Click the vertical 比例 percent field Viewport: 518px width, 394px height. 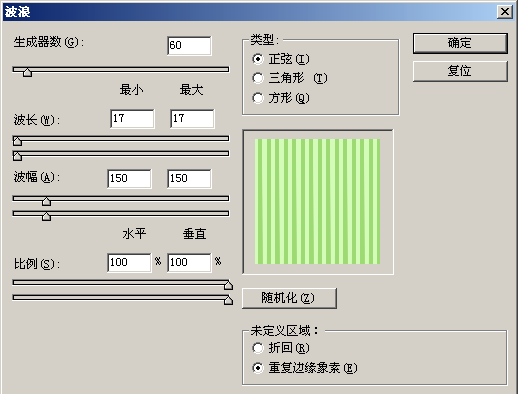(x=189, y=262)
